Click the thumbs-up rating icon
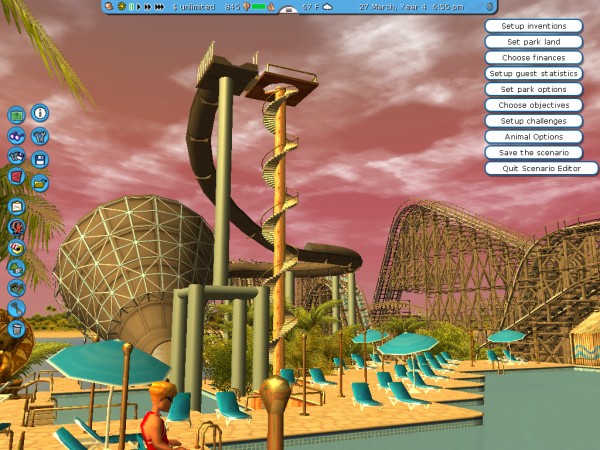The height and width of the screenshot is (450, 600). pyautogui.click(x=271, y=7)
